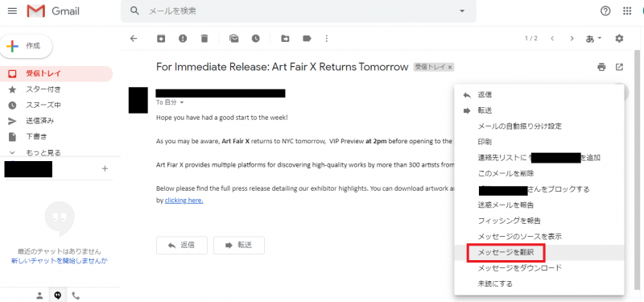The width and height of the screenshot is (644, 302).
Task: Choose メッセージをダウンロード in the menu
Action: [519, 268]
